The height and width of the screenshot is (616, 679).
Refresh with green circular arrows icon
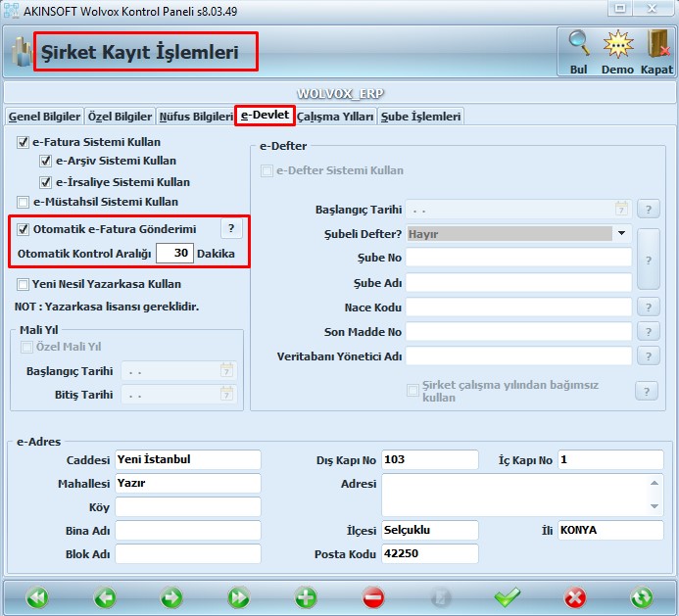[642, 597]
